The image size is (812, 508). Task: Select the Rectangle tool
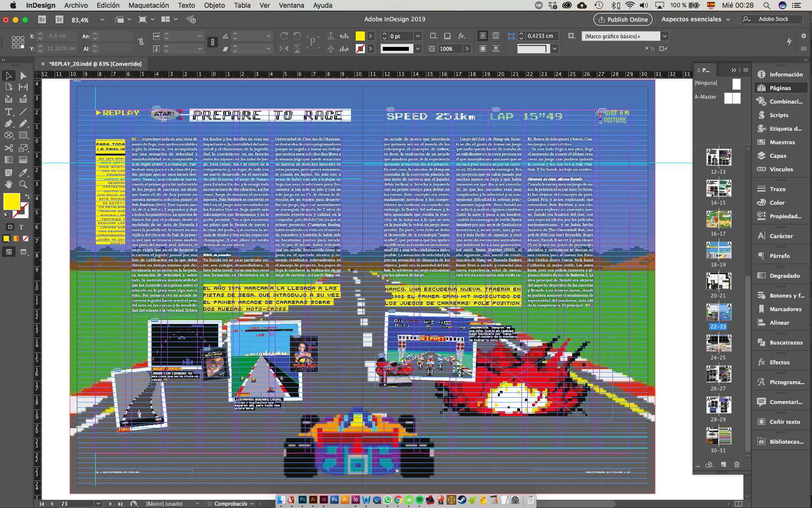click(23, 135)
